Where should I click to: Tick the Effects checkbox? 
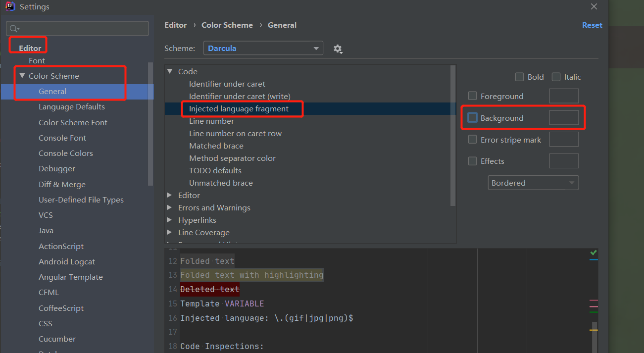coord(473,161)
